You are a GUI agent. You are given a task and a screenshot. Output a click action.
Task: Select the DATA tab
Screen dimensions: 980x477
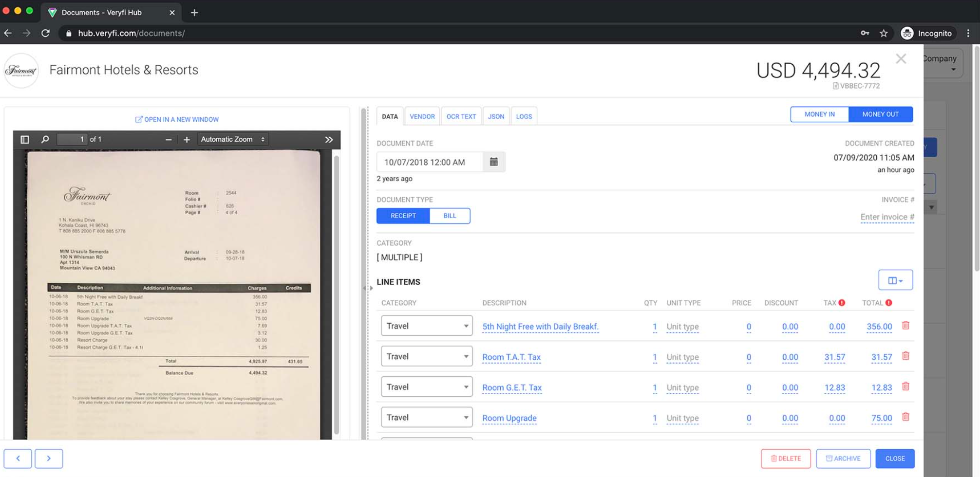coord(390,116)
